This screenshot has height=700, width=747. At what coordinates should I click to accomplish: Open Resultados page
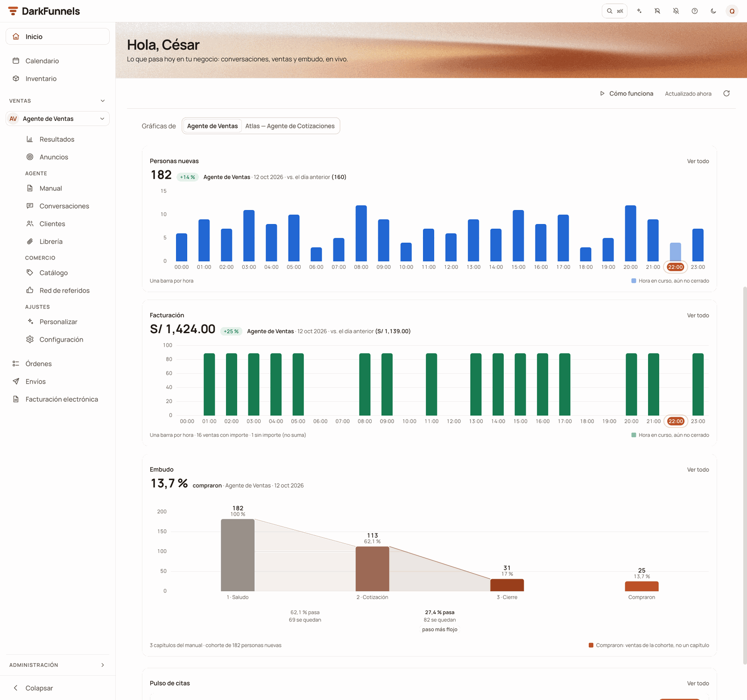pos(57,139)
